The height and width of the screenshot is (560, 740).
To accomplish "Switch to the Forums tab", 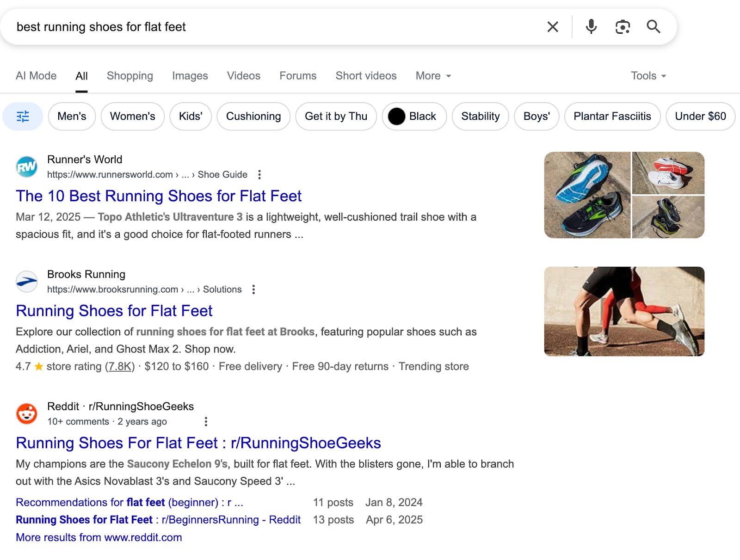I will pos(298,76).
